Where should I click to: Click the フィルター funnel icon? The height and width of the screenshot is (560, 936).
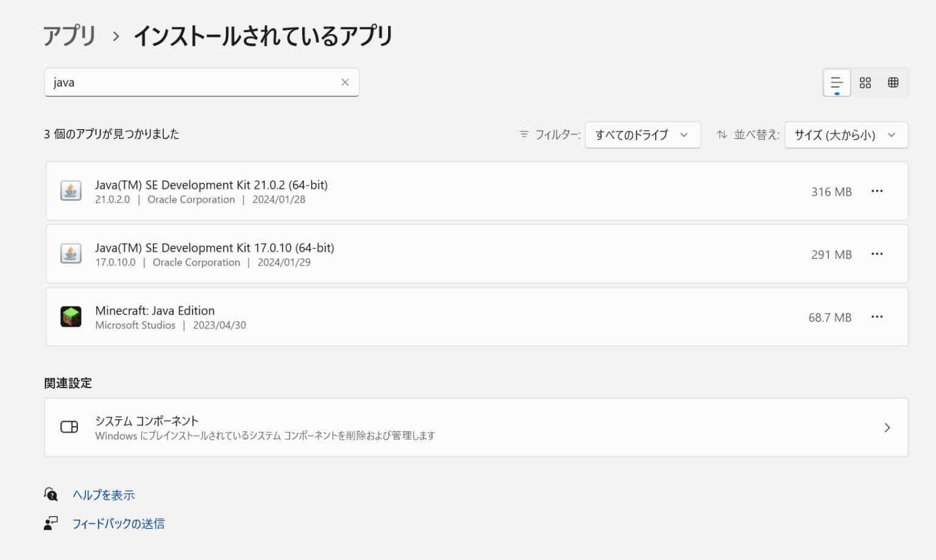pyautogui.click(x=523, y=135)
